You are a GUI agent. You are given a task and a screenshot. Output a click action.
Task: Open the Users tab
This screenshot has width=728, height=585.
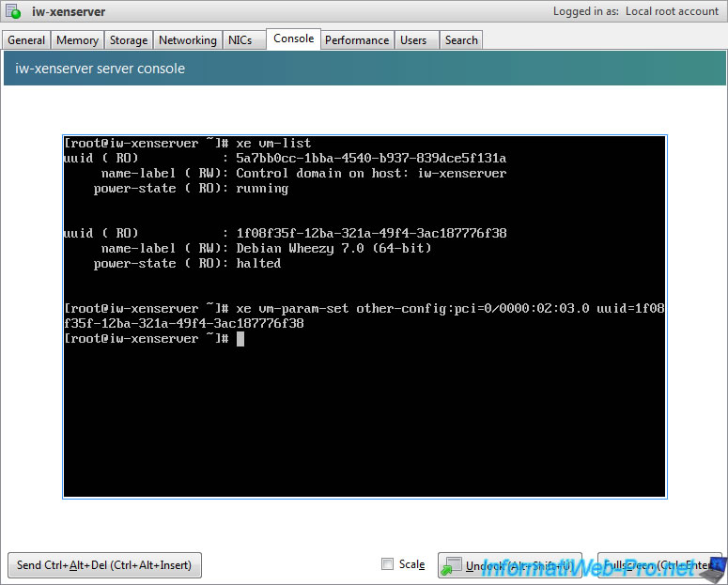point(413,40)
